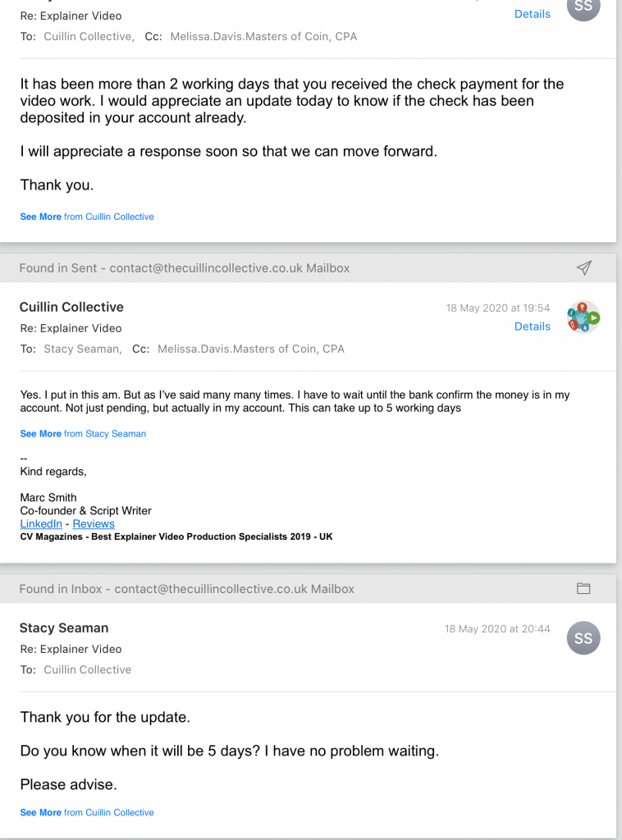Click the SS avatar on last email
The height and width of the screenshot is (840, 622).
coord(583,638)
